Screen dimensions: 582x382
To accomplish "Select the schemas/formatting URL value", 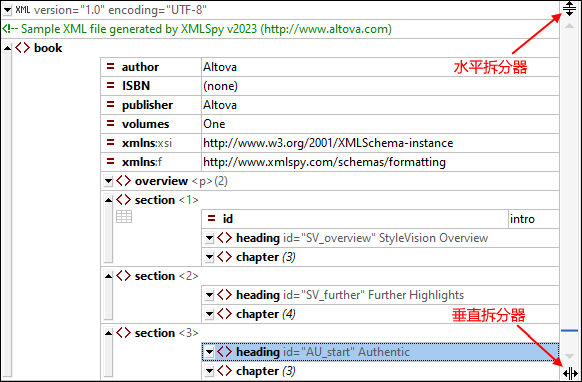I will (324, 162).
